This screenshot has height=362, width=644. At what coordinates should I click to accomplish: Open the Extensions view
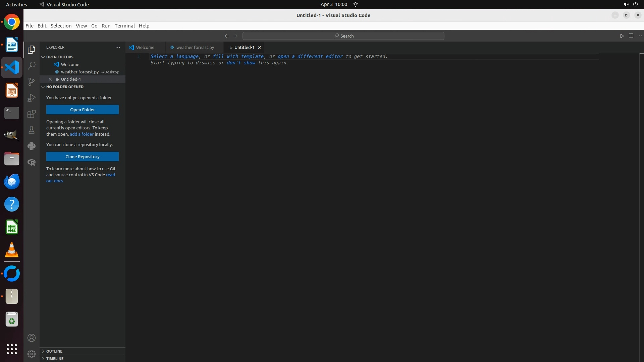point(32,114)
